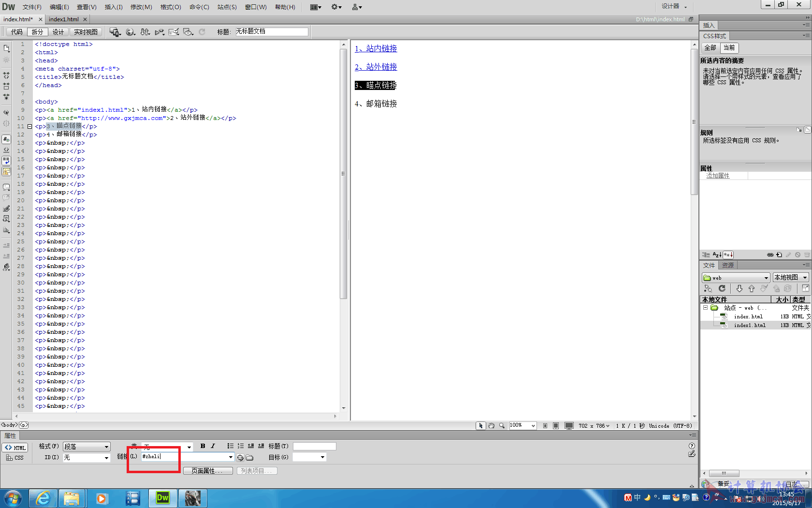This screenshot has height=508, width=812.
Task: Open the ID dropdown in properties
Action: (x=87, y=457)
